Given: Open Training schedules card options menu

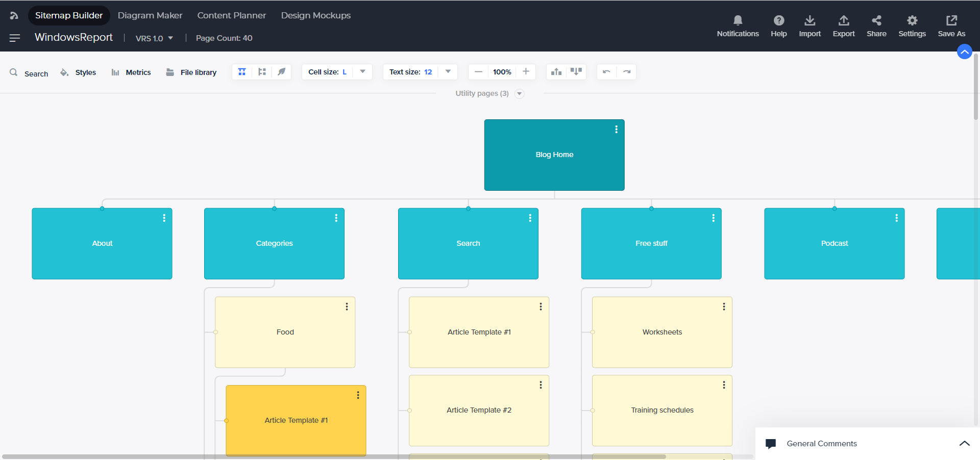Looking at the screenshot, I should [724, 385].
